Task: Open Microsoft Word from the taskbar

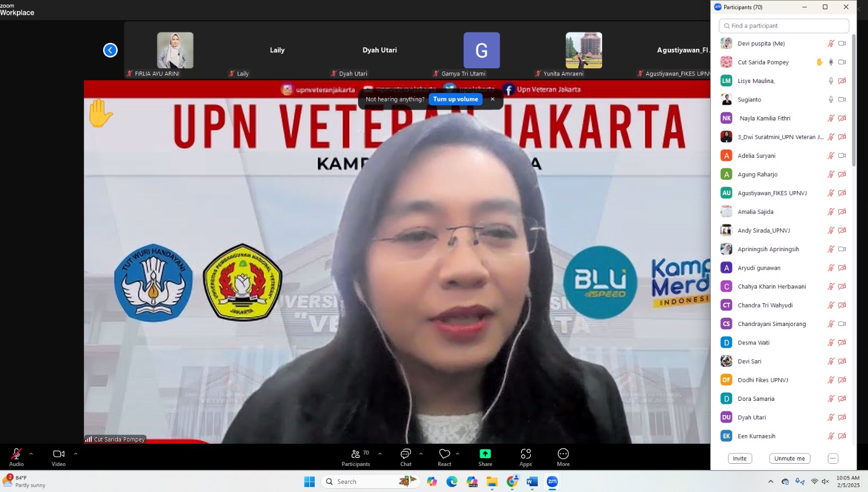Action: pyautogui.click(x=532, y=482)
